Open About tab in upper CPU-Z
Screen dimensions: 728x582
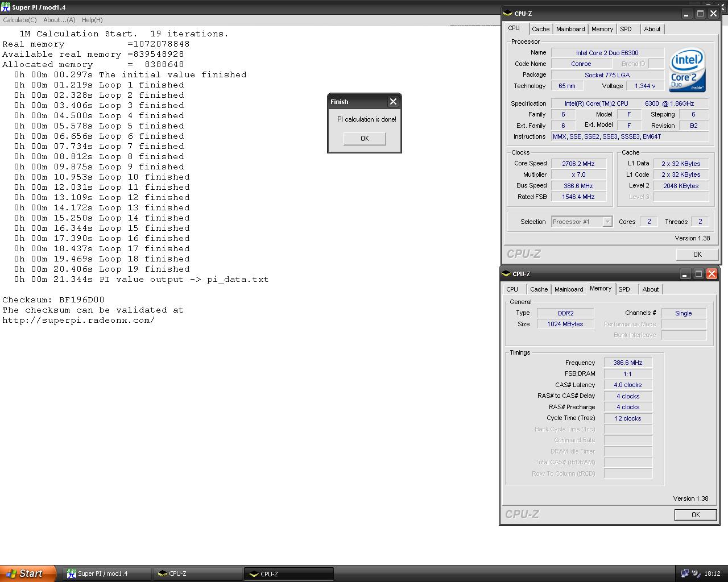pos(652,29)
